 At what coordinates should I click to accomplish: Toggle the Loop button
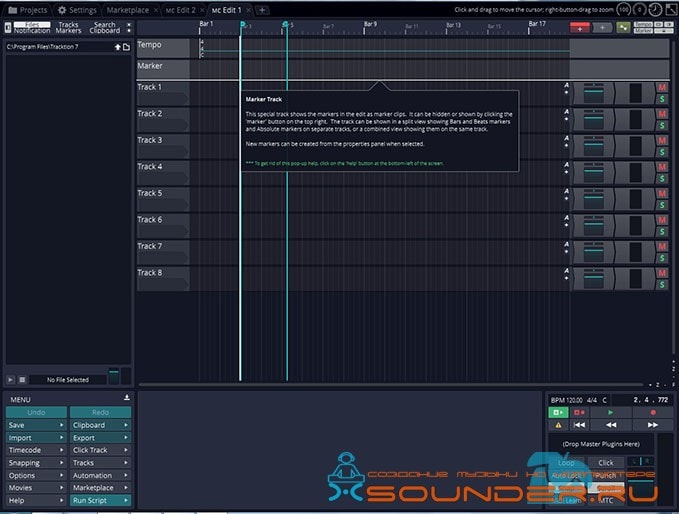[566, 463]
